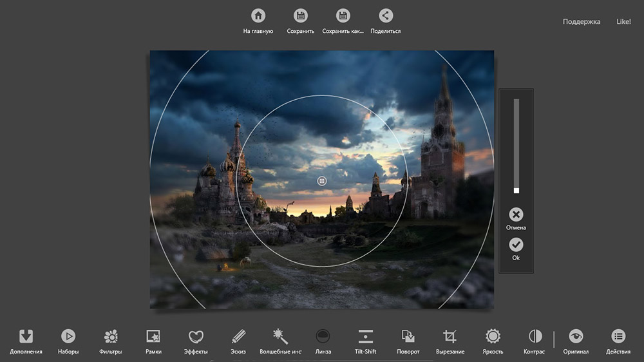The image size is (644, 362).
Task: Confirm the effect with Ok checkmark
Action: click(516, 245)
